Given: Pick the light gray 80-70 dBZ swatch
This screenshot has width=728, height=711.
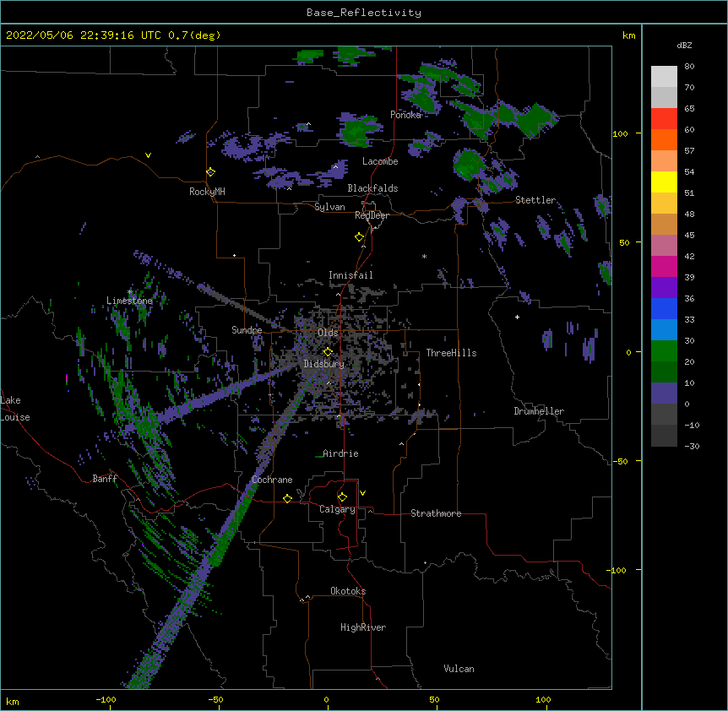Looking at the screenshot, I should click(x=664, y=77).
